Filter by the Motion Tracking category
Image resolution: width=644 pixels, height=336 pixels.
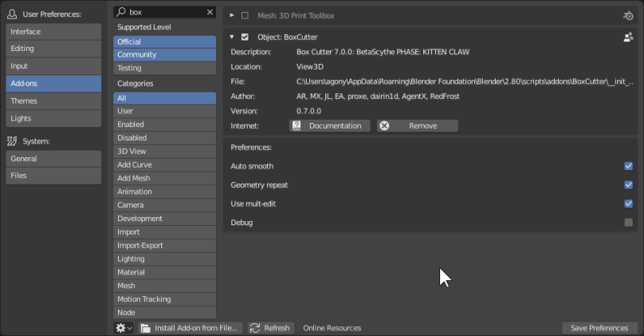164,299
